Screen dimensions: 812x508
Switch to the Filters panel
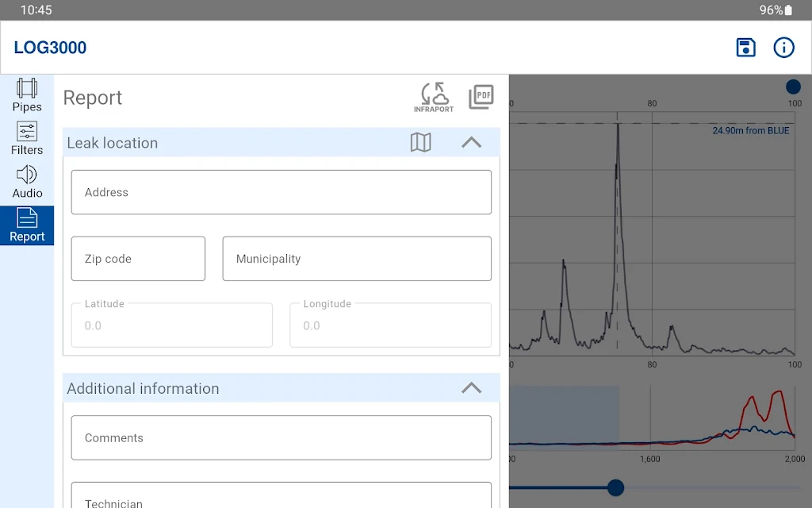(27, 138)
